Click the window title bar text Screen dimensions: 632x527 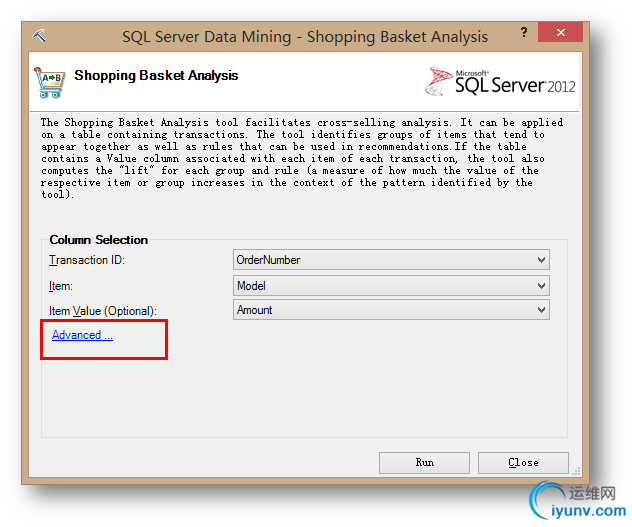coord(305,37)
